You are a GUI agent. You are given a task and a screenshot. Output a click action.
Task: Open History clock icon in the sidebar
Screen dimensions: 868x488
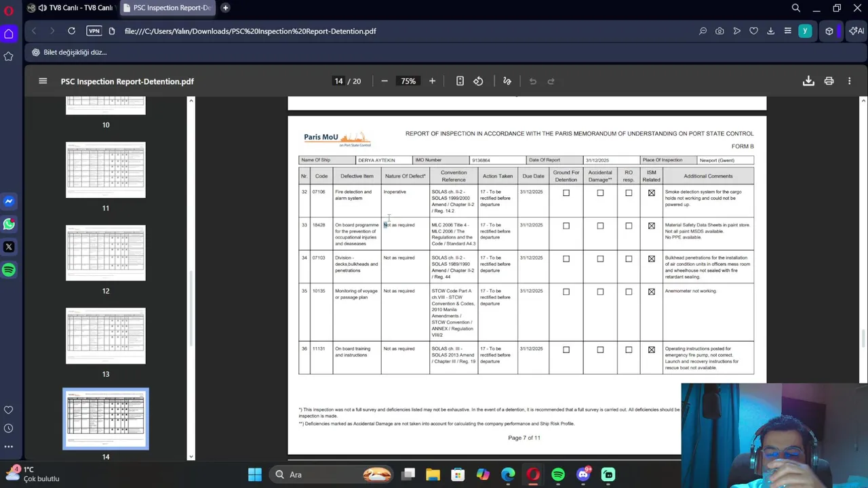tap(9, 428)
